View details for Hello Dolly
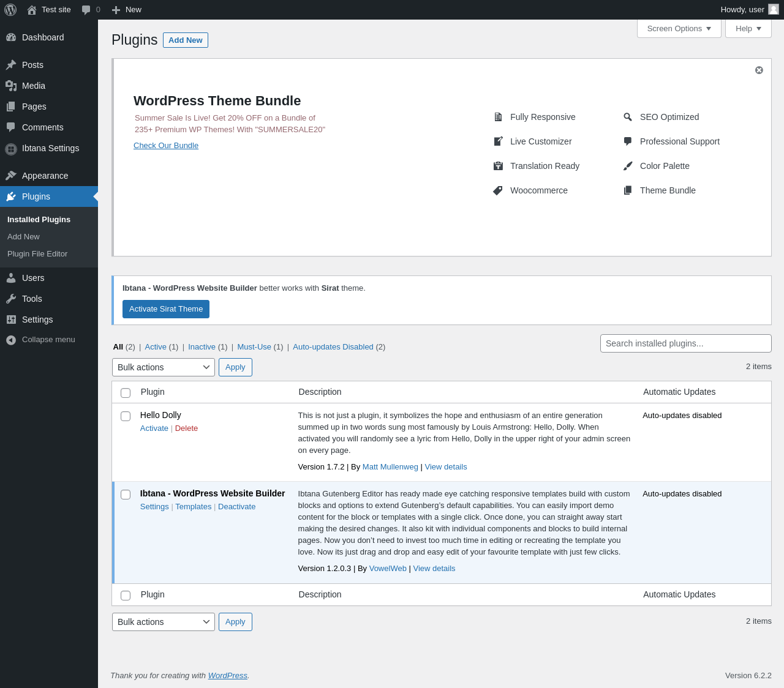The width and height of the screenshot is (784, 688). (x=446, y=467)
